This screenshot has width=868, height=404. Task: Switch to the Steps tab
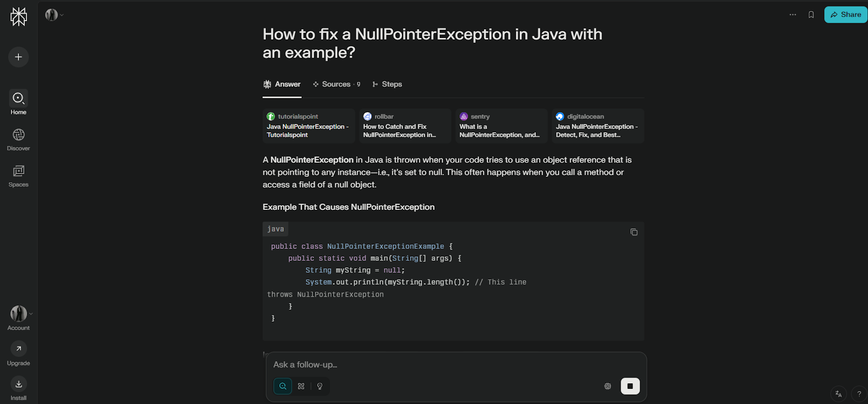[x=387, y=84]
